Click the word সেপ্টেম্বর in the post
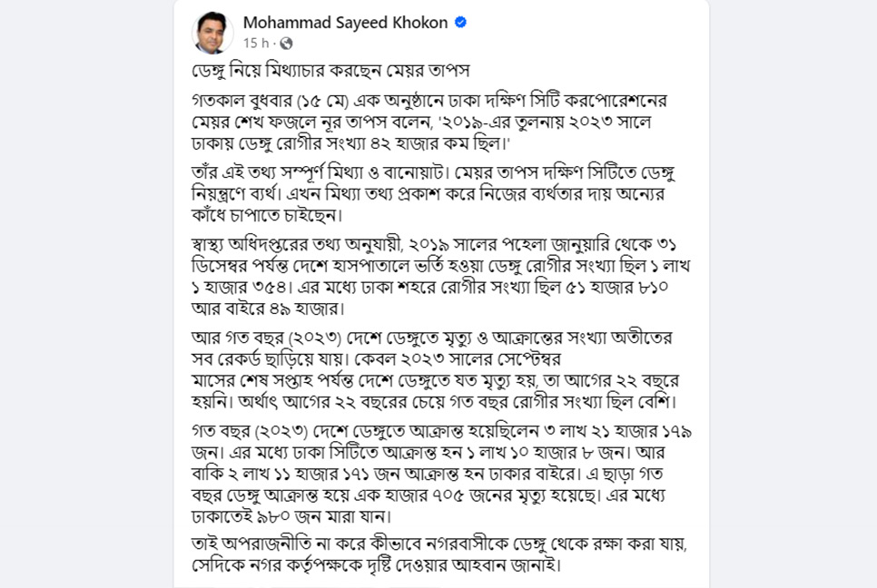Screen dimensions: 877x588 click(x=528, y=358)
